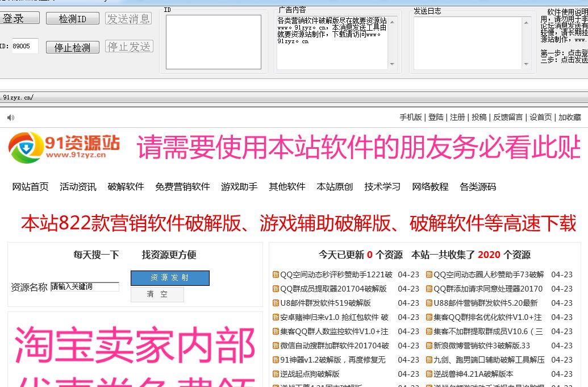Click the 资源名称 keyword search field
The image size is (588, 387).
point(85,286)
